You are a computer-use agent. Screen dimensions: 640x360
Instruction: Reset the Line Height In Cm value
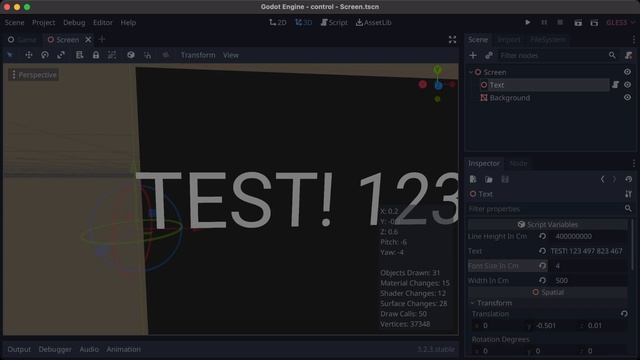click(542, 236)
